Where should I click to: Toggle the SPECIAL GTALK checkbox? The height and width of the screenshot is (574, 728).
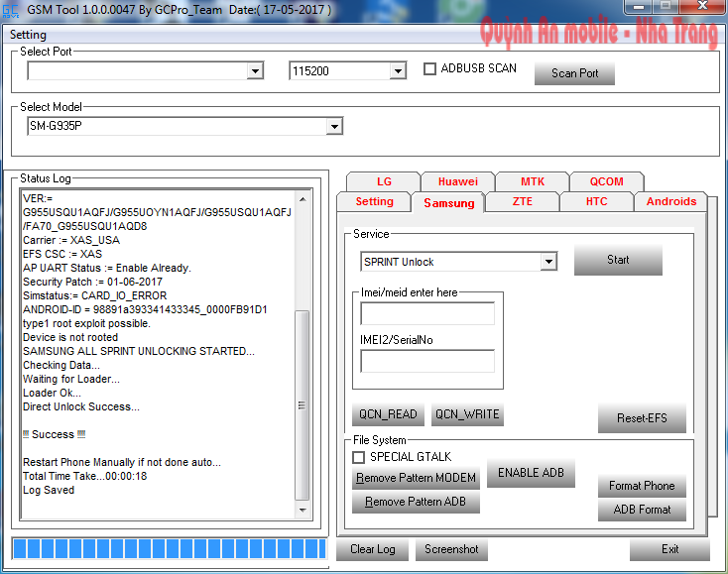(x=358, y=458)
